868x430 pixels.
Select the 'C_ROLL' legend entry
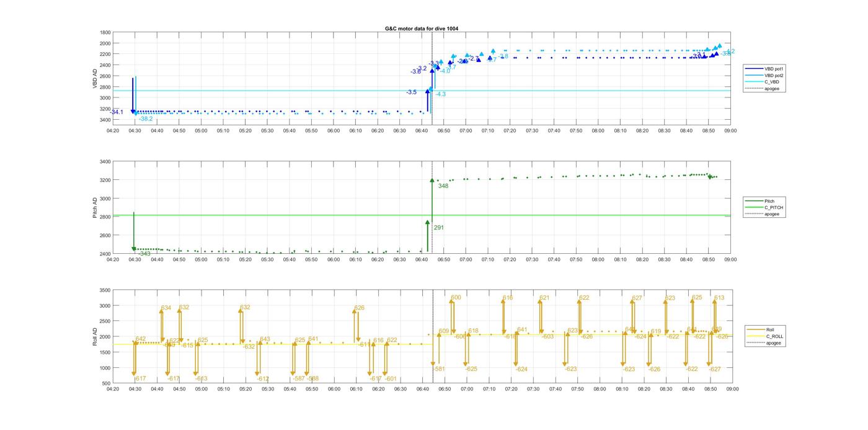pyautogui.click(x=774, y=336)
